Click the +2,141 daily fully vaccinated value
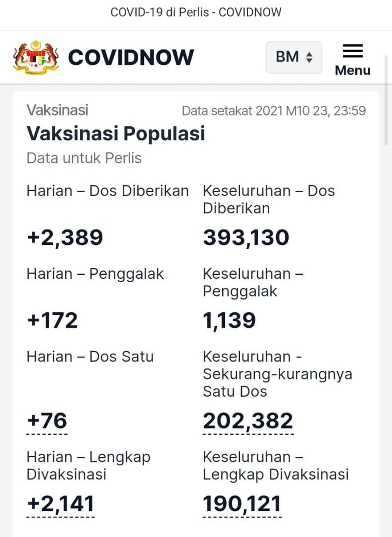 [61, 504]
